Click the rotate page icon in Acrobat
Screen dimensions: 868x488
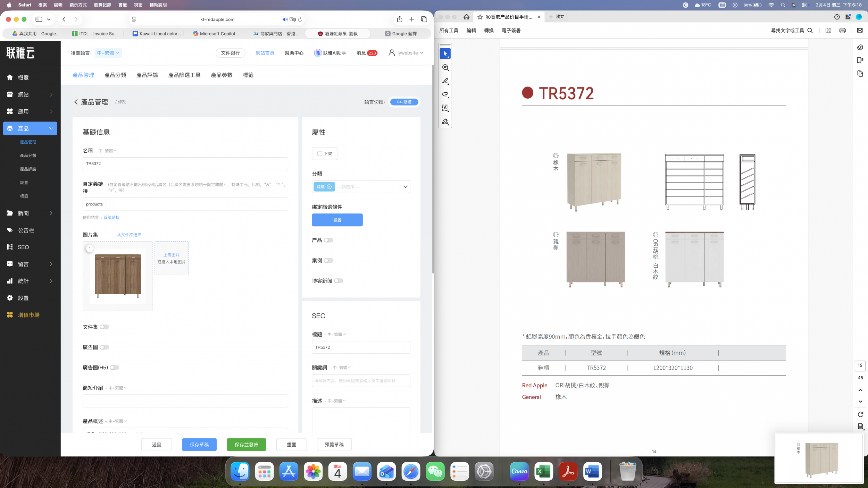pos(860,414)
